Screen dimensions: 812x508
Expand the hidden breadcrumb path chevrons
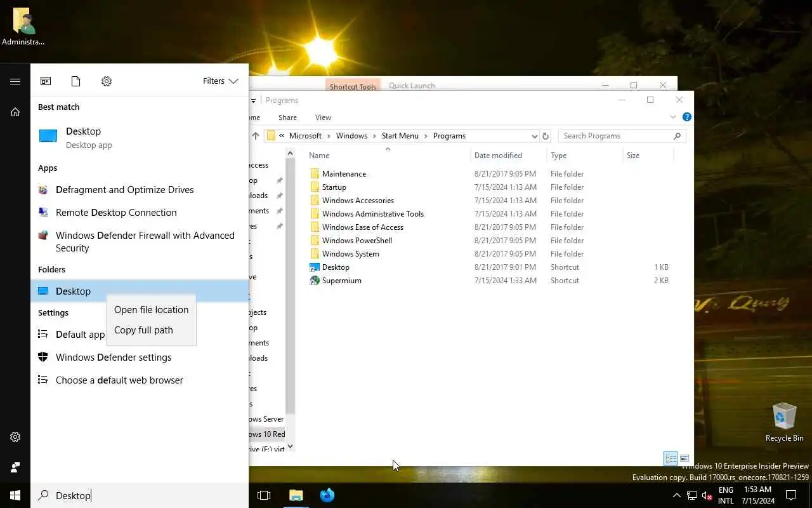tap(282, 136)
